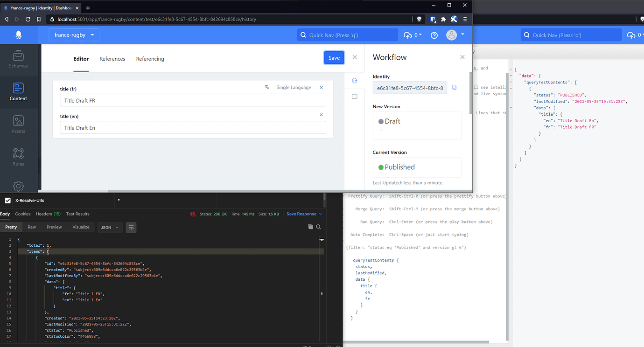Open the help question-mark icon
Viewport: 644px width, 347px height.
(434, 35)
